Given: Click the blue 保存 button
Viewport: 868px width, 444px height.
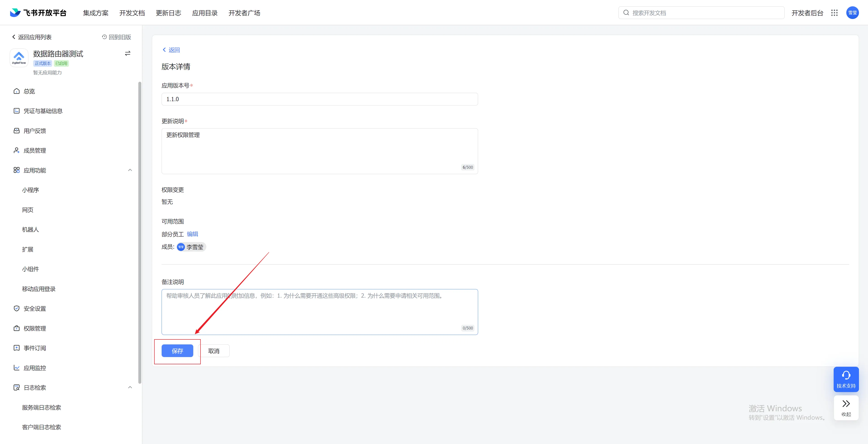Looking at the screenshot, I should pyautogui.click(x=177, y=351).
